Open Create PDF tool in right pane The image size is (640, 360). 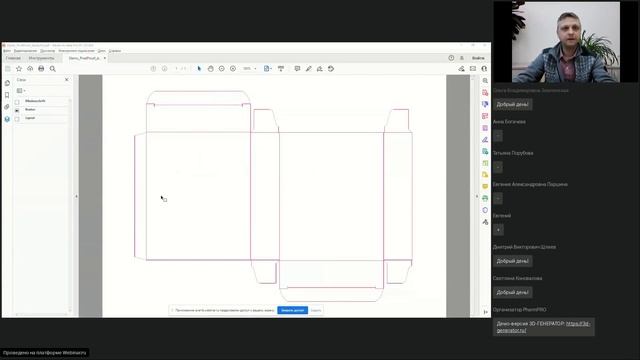coord(485,93)
